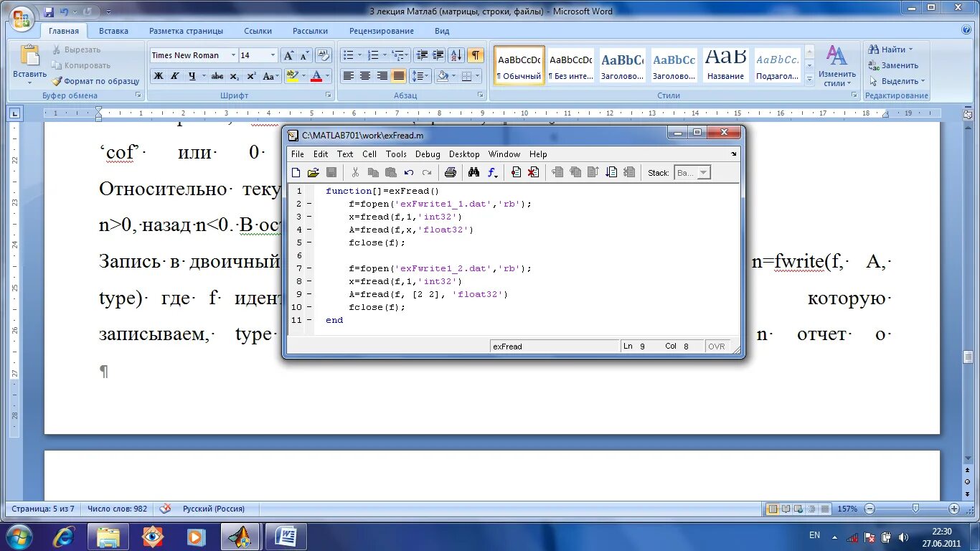980x551 pixels.
Task: Click language indicator Русский (Россия)
Action: click(213, 509)
